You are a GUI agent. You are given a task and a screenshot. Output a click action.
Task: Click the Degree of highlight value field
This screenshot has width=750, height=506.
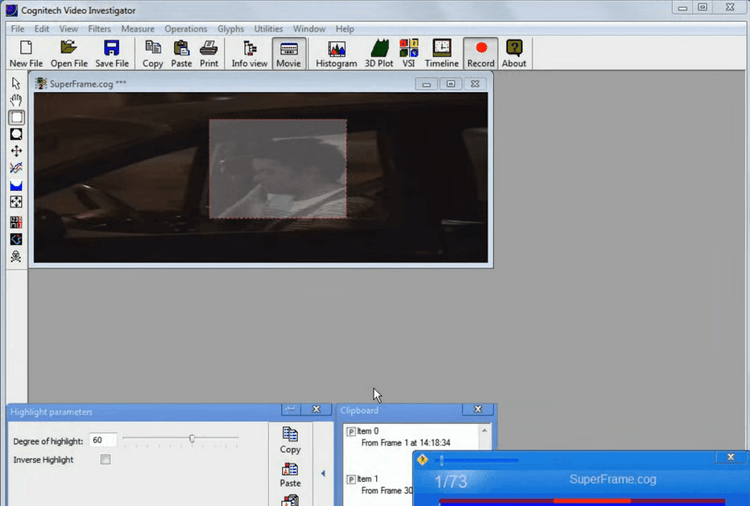coord(102,440)
